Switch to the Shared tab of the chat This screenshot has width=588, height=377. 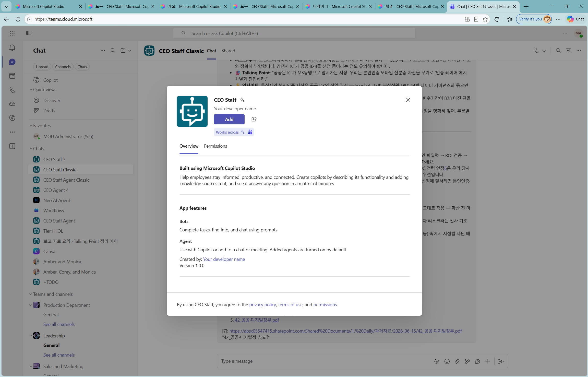coord(228,51)
